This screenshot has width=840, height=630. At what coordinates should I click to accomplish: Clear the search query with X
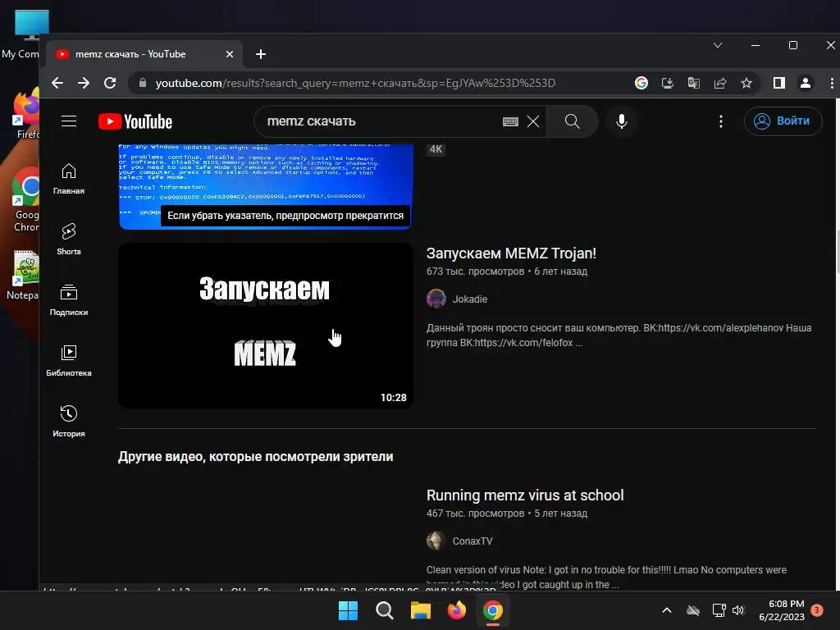click(533, 121)
